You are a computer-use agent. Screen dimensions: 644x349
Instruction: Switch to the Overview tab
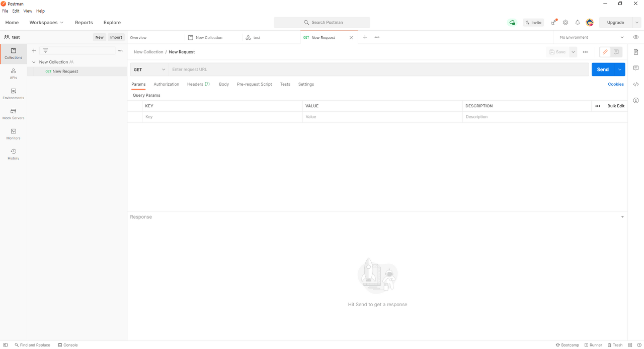(x=155, y=38)
